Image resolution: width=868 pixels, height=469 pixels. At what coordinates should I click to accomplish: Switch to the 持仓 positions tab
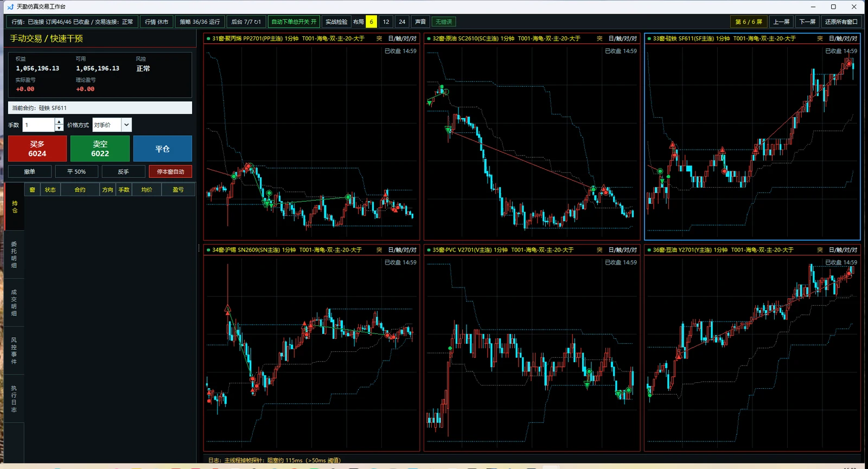point(15,207)
